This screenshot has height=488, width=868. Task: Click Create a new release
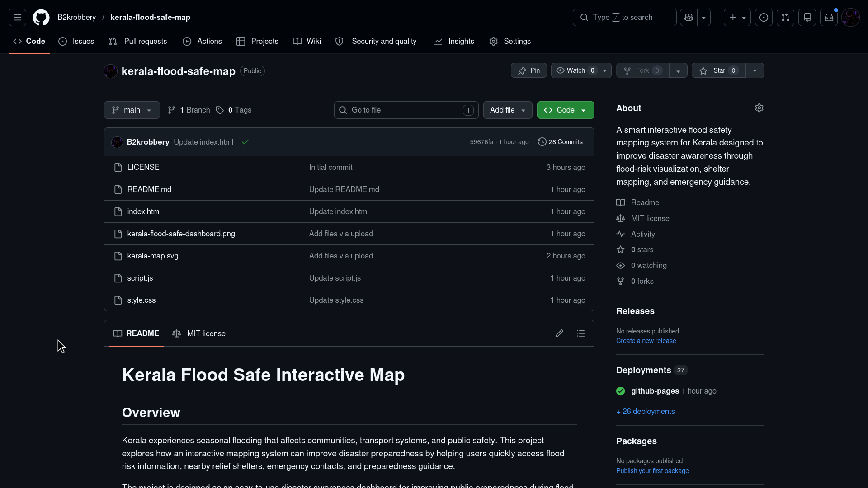point(646,341)
